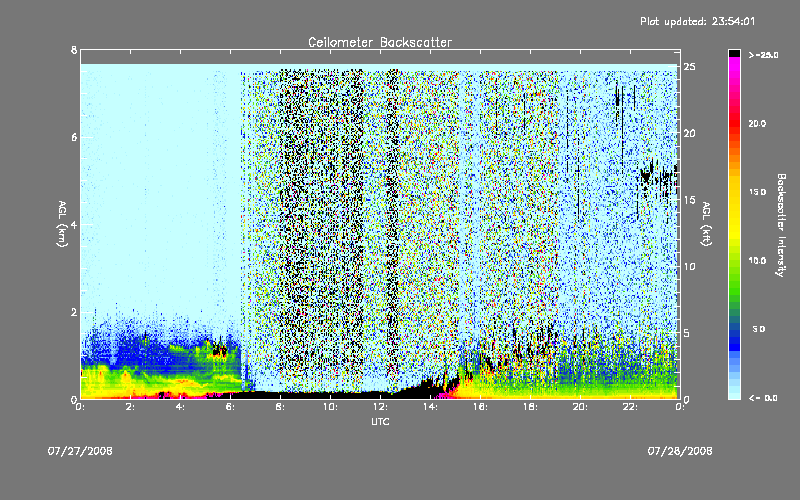This screenshot has width=800, height=500.
Task: Click the '20' kft tick on the right axis
Action: [689, 134]
